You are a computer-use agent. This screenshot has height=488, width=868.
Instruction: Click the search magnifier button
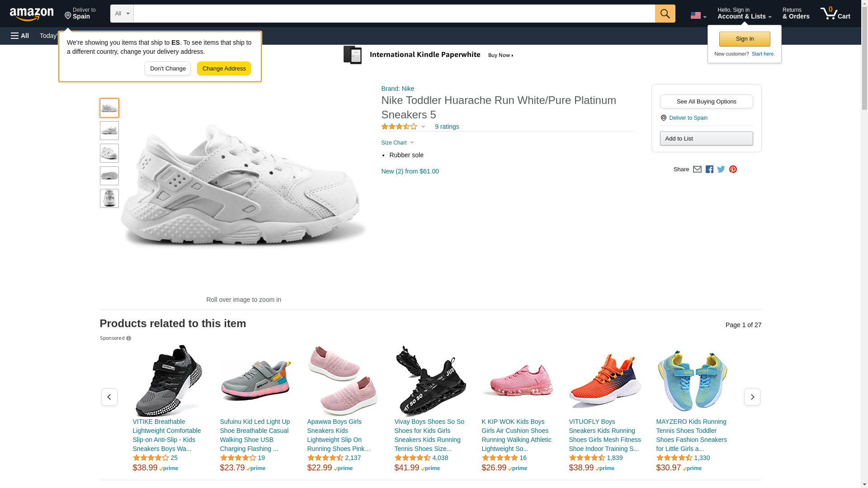[665, 14]
